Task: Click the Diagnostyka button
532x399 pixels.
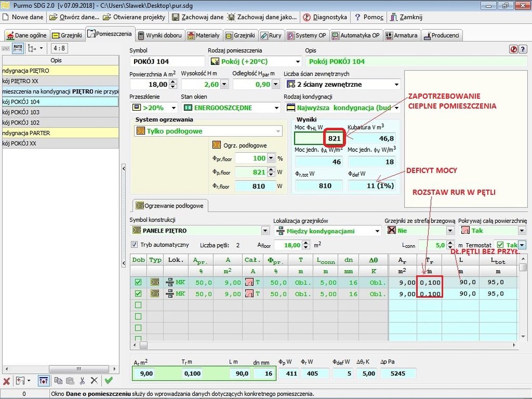Action: (x=325, y=17)
